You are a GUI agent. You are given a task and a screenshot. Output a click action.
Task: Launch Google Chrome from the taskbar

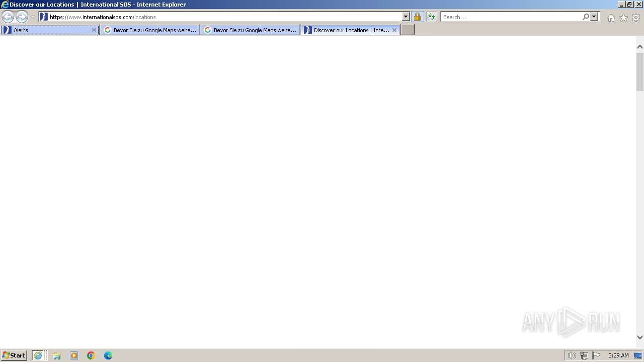91,355
